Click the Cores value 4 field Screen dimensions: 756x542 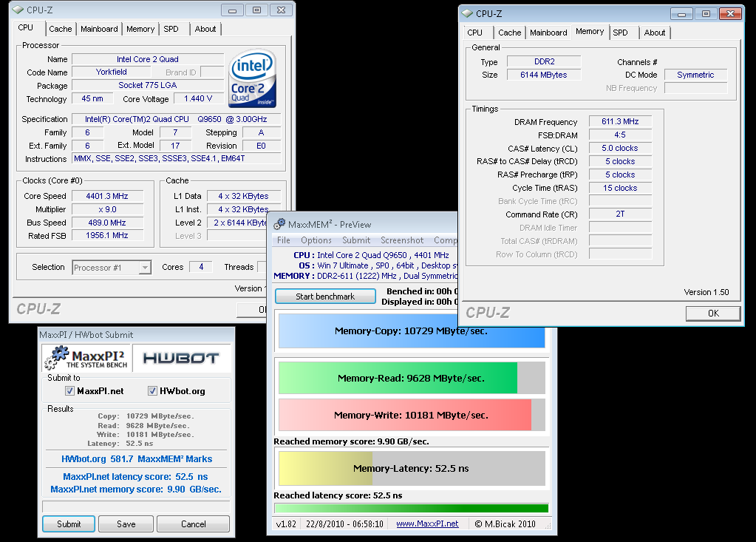coord(201,267)
